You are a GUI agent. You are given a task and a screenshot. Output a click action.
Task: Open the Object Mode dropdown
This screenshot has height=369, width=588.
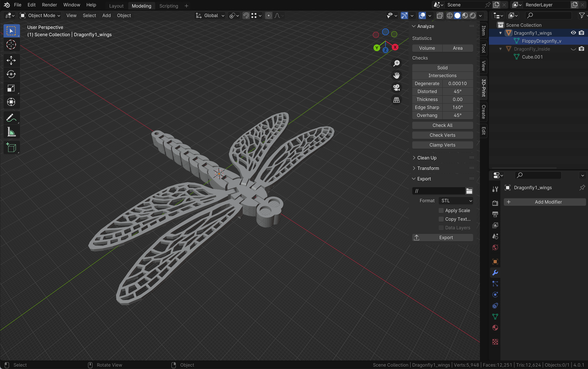coord(40,16)
